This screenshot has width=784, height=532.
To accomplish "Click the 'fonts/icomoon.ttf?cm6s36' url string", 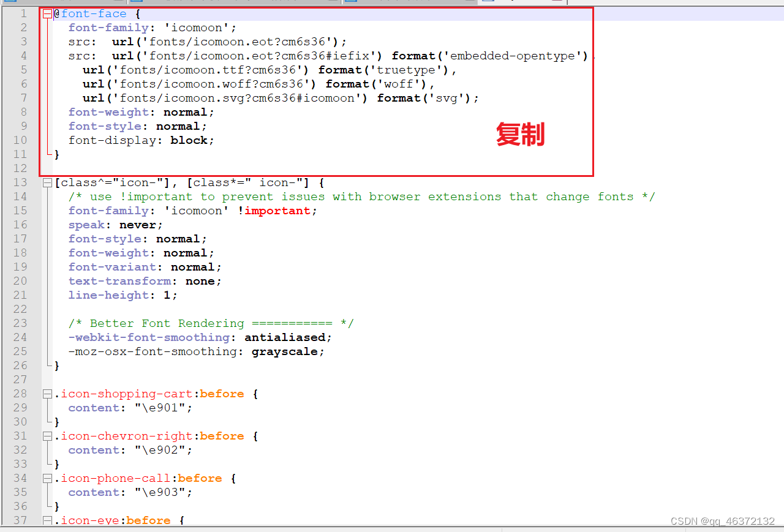I will pyautogui.click(x=208, y=70).
